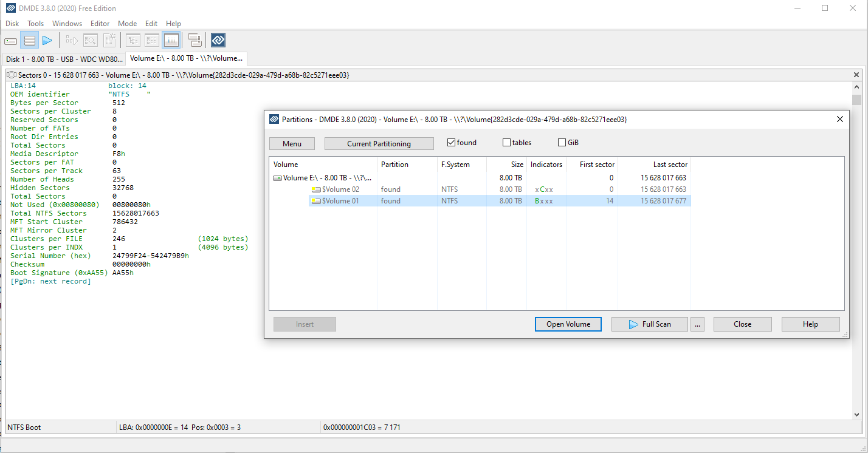Viewport: 868px width, 453px height.
Task: Click the Volume column header
Action: coord(323,165)
